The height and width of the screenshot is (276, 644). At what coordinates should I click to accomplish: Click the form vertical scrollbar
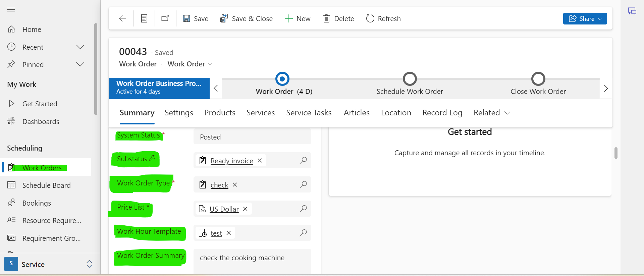pos(616,153)
